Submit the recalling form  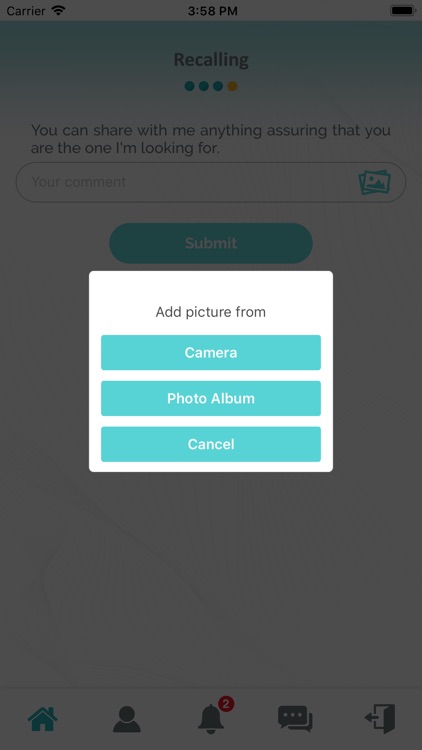point(211,243)
